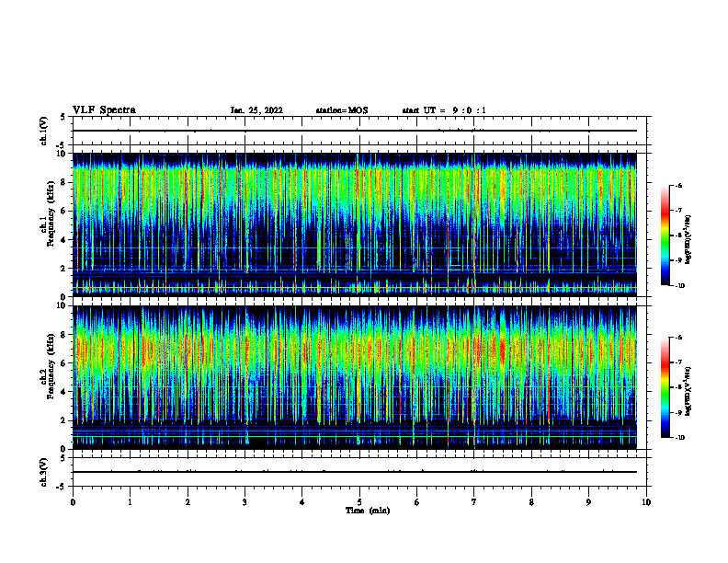Screen dimensions: 728x563
Task: Select "-6" label on ch.1 color bar
Action: pyautogui.click(x=678, y=186)
